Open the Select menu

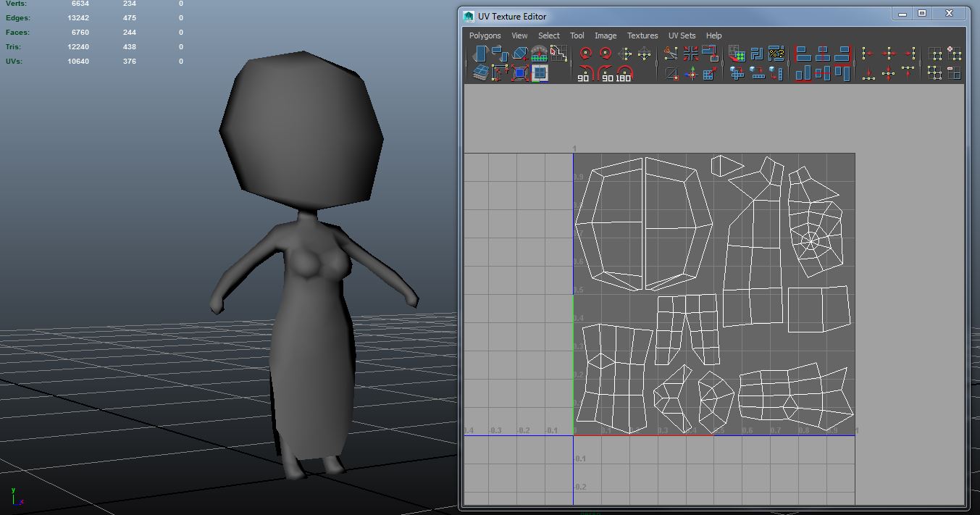click(548, 35)
